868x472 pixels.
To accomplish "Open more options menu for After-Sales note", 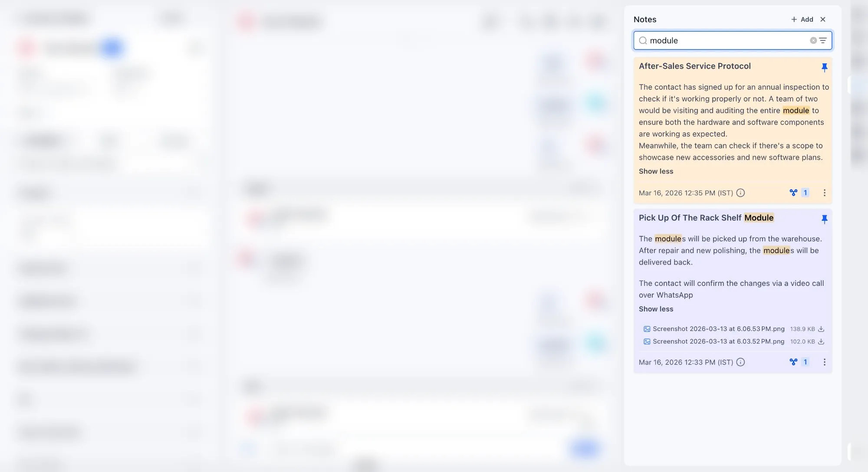I will (824, 193).
